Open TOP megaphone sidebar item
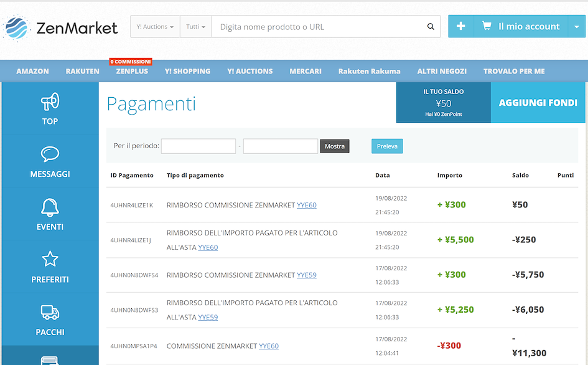 (50, 108)
